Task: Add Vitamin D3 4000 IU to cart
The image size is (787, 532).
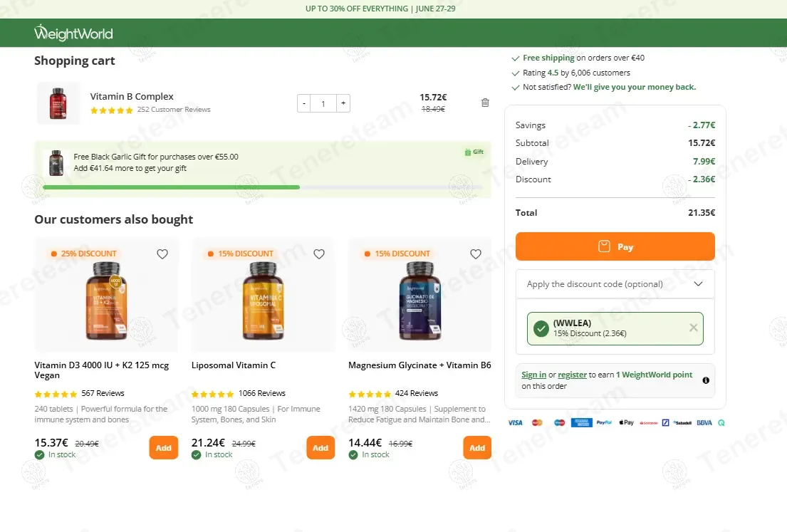Action: tap(164, 448)
